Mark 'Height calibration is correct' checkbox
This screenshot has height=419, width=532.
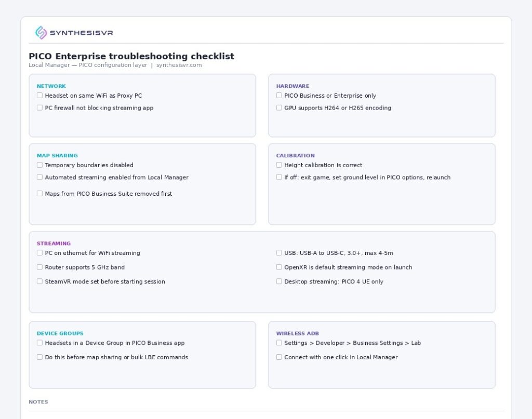coord(279,165)
